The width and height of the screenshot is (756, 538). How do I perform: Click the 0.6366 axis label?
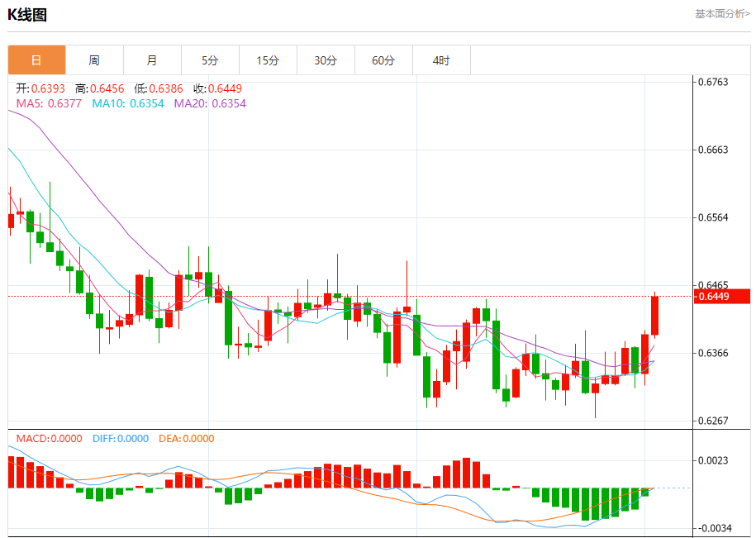[x=713, y=353]
